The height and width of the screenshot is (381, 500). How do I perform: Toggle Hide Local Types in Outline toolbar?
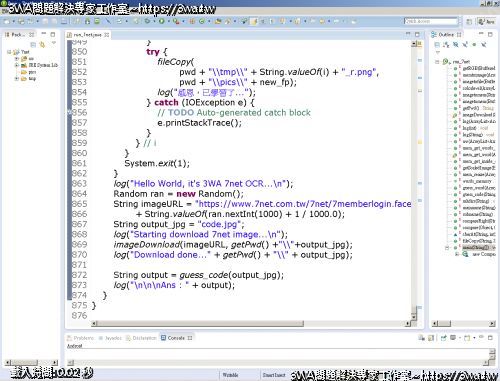click(x=484, y=45)
